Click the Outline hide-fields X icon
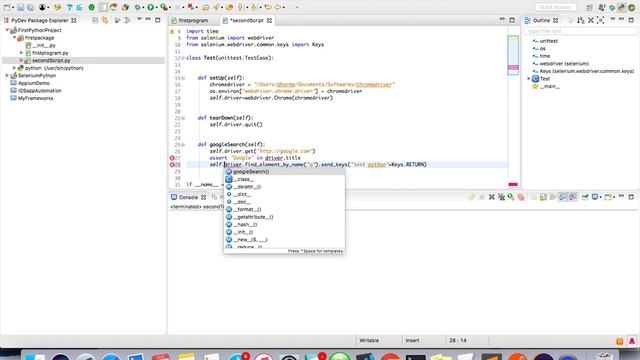The width and height of the screenshot is (640, 360). click(x=591, y=20)
